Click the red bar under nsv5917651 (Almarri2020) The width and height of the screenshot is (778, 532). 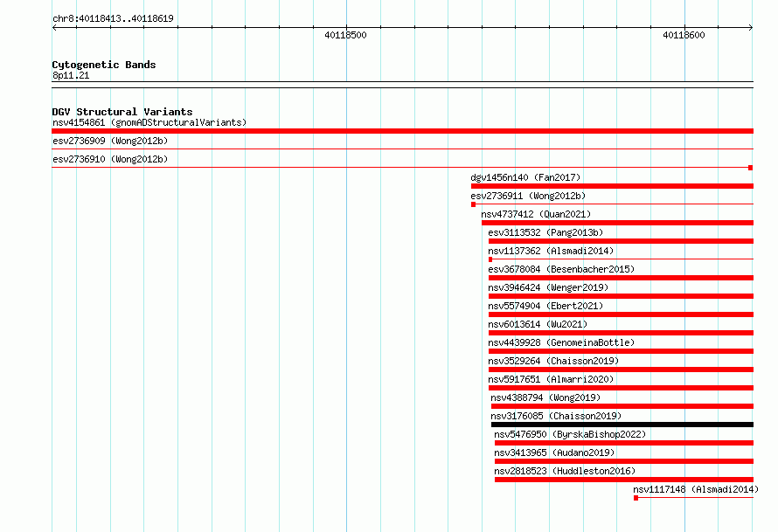click(x=621, y=388)
